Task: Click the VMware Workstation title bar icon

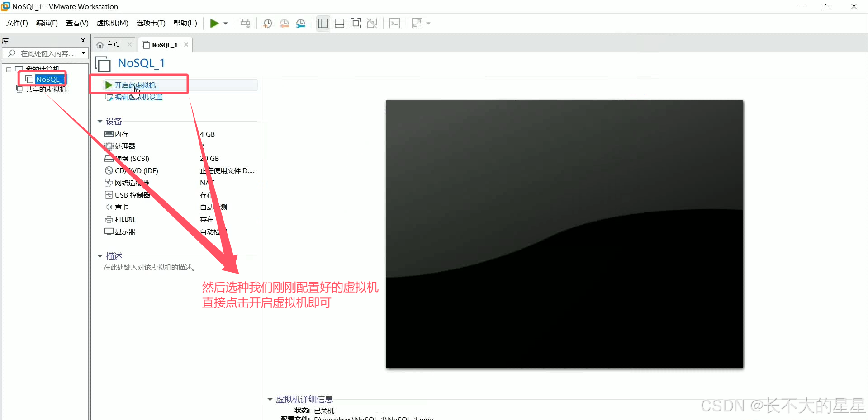Action: click(5, 6)
